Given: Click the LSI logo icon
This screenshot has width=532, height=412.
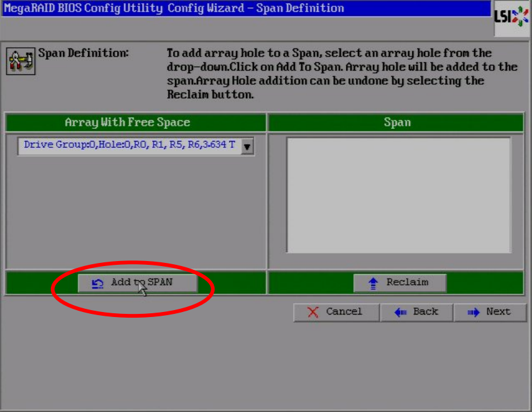Looking at the screenshot, I should (511, 17).
